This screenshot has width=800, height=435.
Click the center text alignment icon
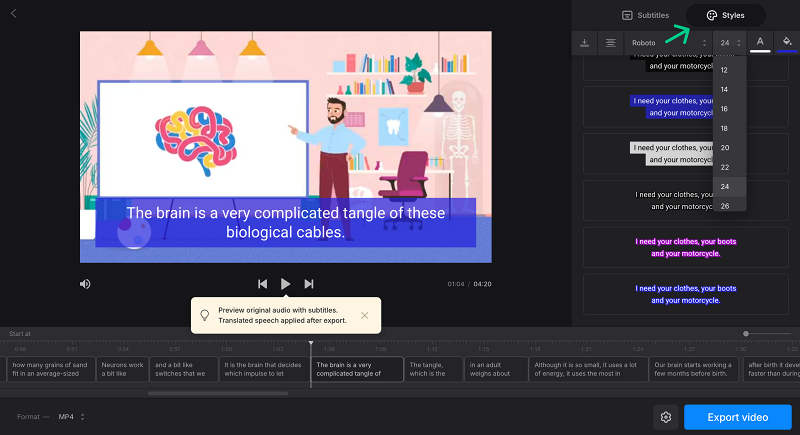610,43
